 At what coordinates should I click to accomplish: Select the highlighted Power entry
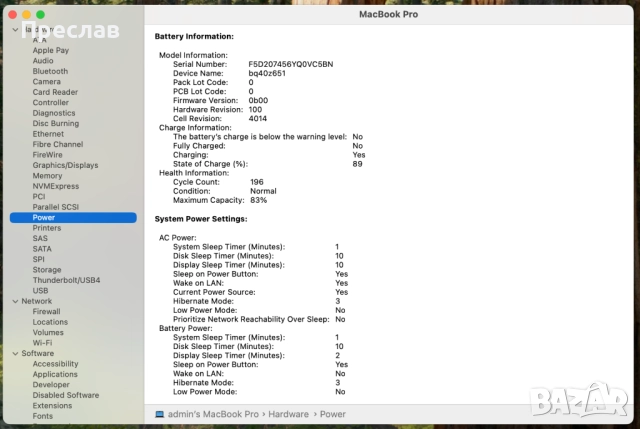(x=73, y=218)
